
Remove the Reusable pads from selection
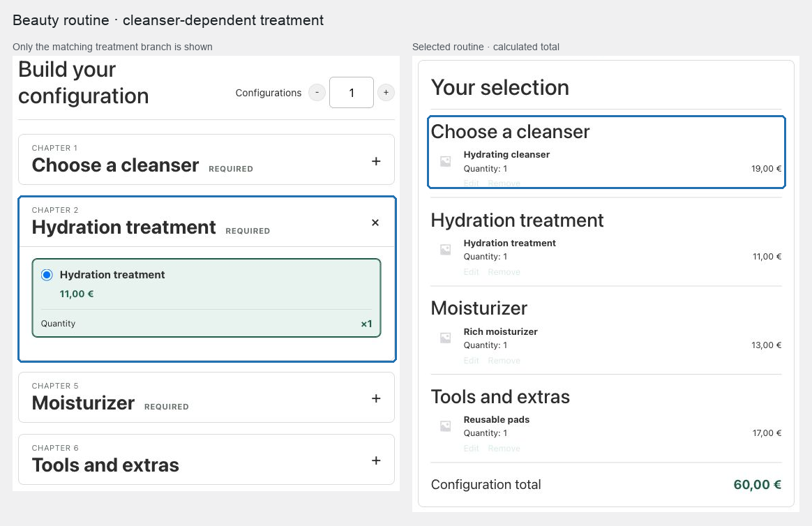pyautogui.click(x=504, y=449)
